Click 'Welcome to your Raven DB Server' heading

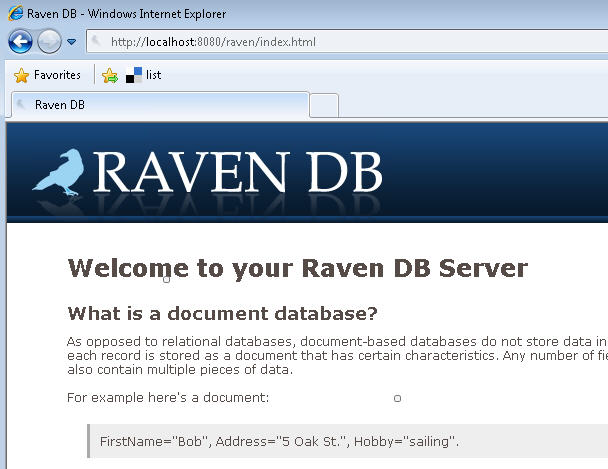[298, 268]
